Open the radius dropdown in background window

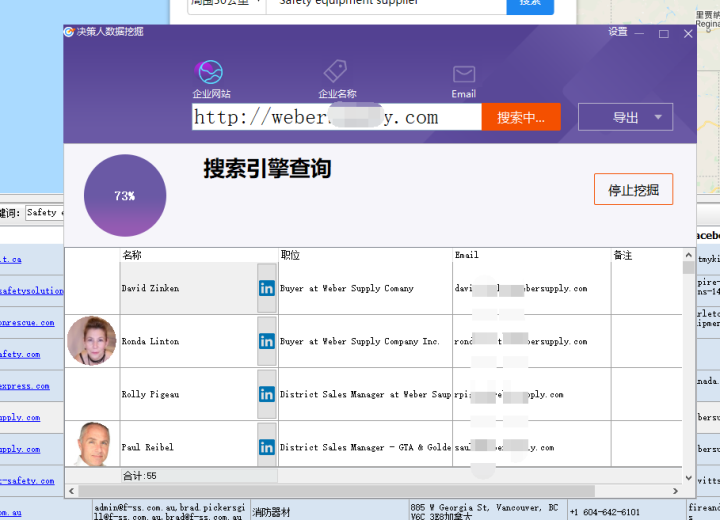click(x=227, y=5)
